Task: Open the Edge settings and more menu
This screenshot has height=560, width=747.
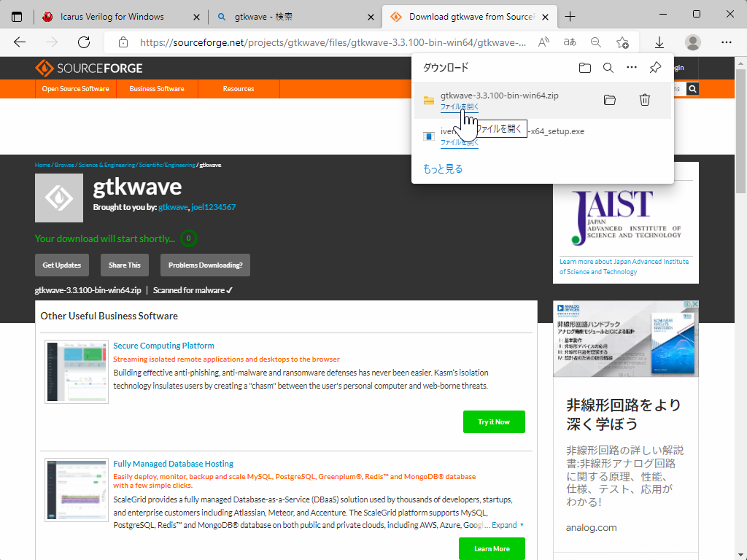Action: (x=726, y=42)
